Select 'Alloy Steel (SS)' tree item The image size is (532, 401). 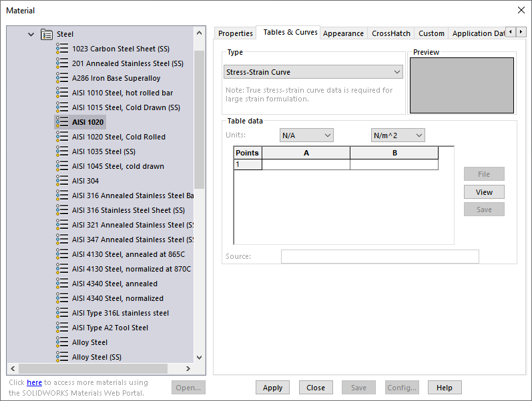click(x=96, y=357)
